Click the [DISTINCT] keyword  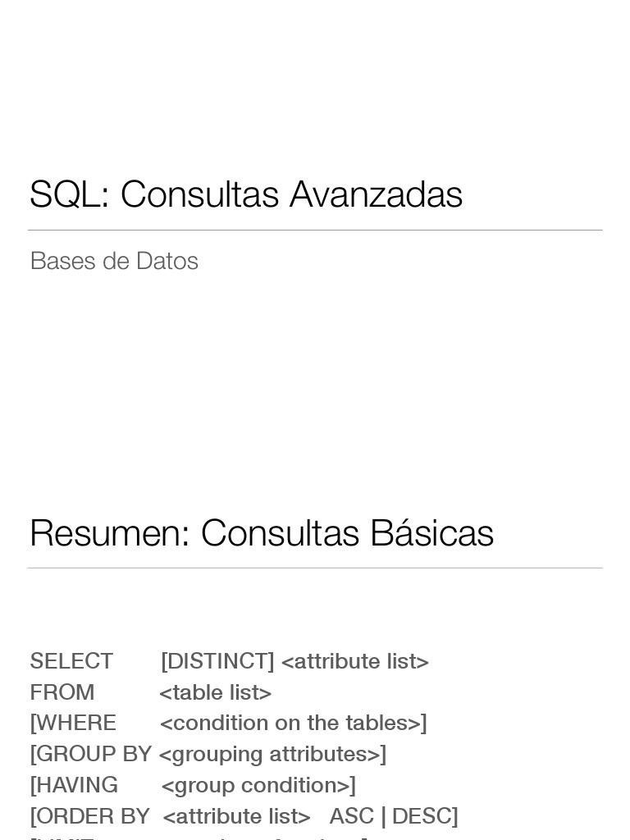pyautogui.click(x=217, y=661)
